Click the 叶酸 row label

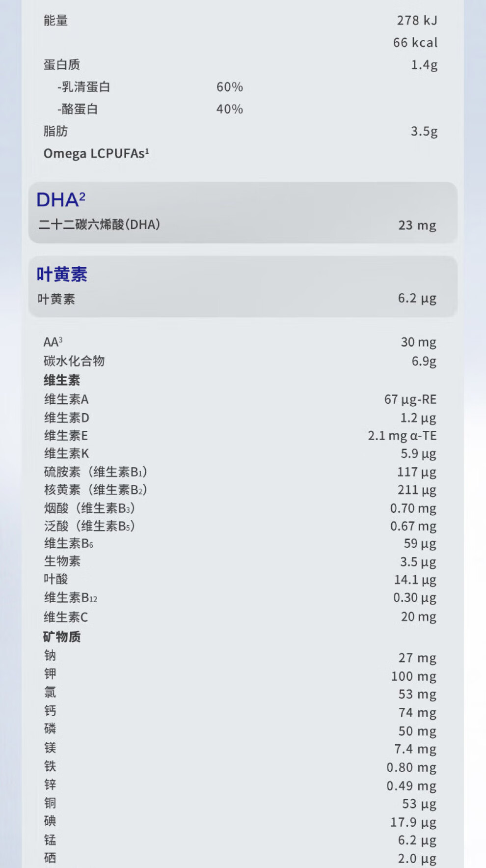(56, 579)
